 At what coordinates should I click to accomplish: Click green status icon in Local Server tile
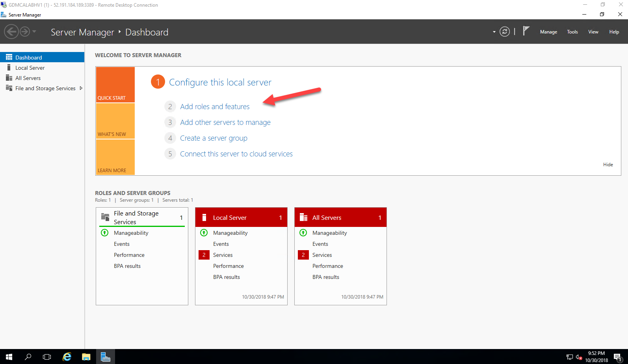coord(204,232)
